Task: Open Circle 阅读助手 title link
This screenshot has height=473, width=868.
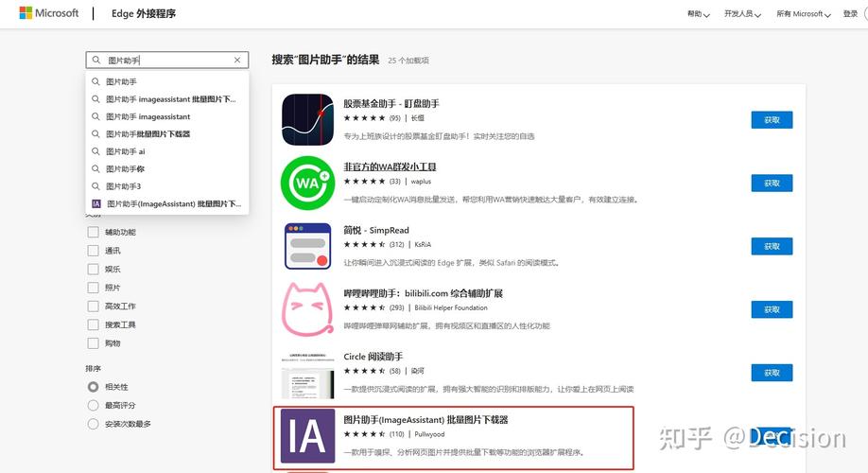Action: coord(373,356)
